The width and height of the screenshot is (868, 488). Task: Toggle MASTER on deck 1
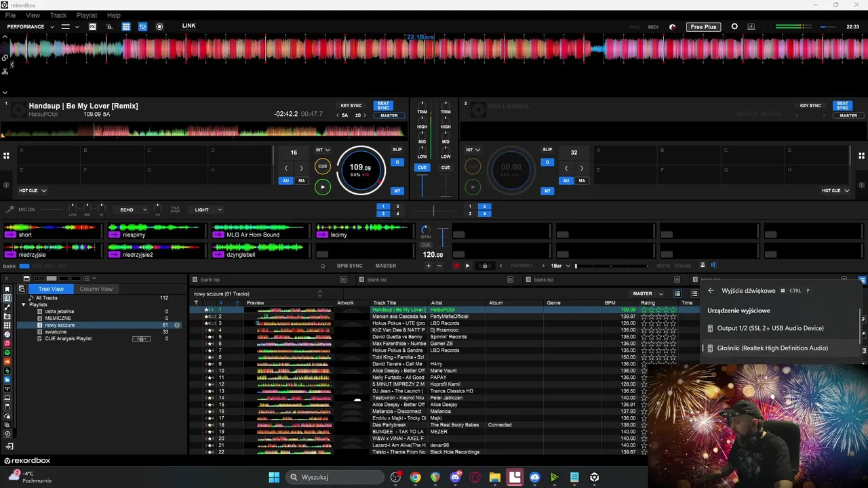(389, 115)
